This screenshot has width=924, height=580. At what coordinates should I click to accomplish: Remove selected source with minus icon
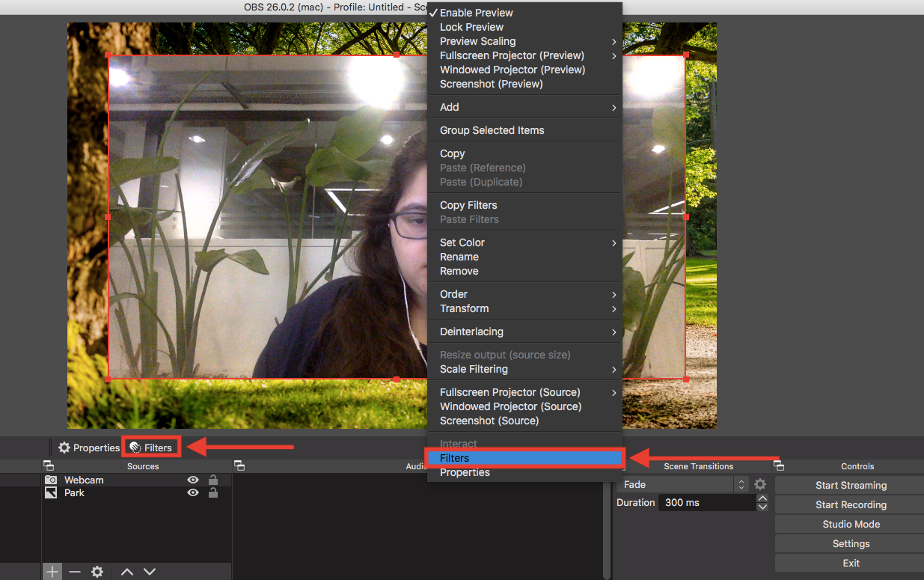point(74,572)
